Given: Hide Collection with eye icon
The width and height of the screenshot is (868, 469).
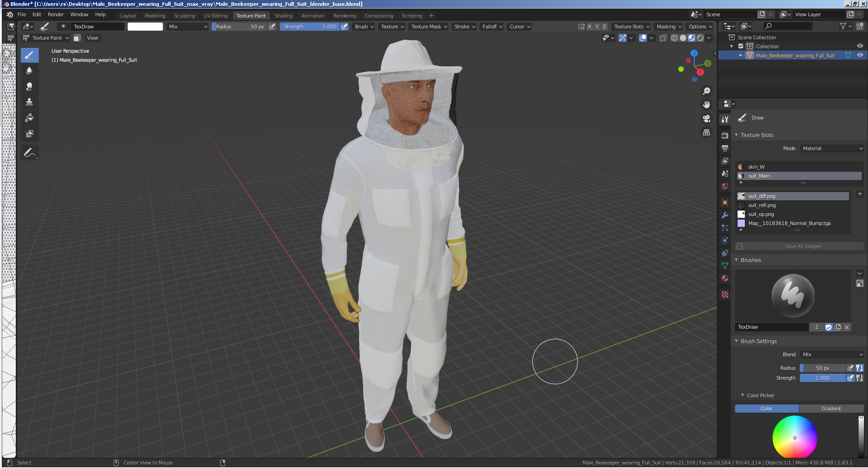Looking at the screenshot, I should [x=860, y=46].
